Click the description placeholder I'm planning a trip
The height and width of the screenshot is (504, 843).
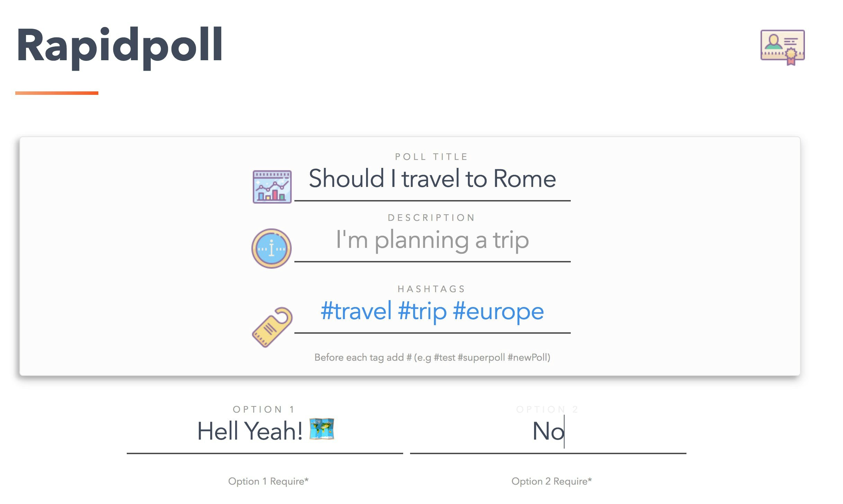431,240
